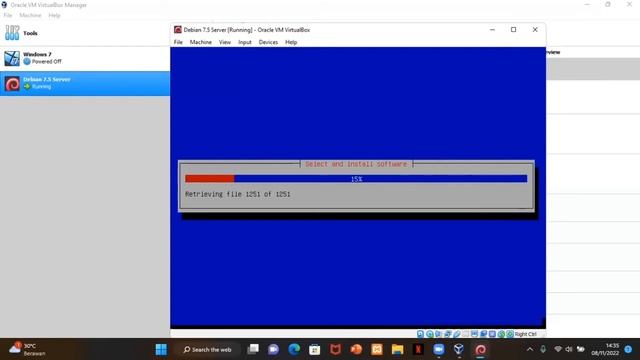This screenshot has width=640, height=360.
Task: Close the Debian VM window
Action: click(x=535, y=30)
